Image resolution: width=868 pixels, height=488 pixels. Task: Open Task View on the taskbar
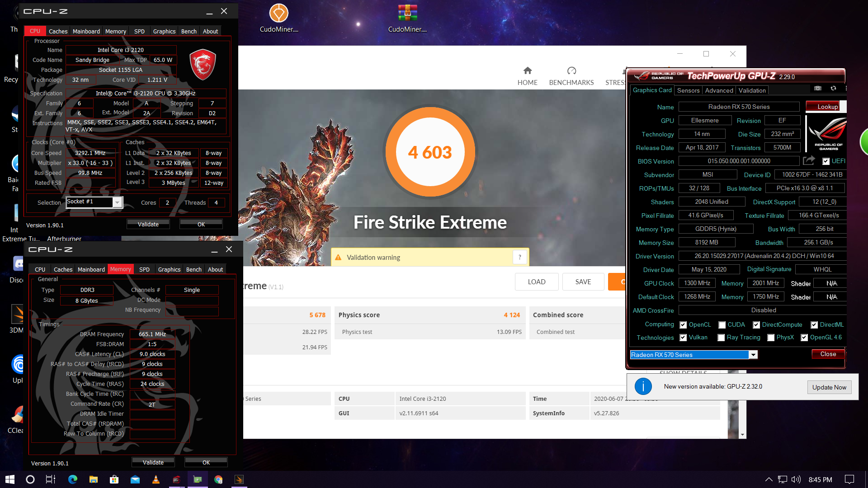tap(51, 479)
